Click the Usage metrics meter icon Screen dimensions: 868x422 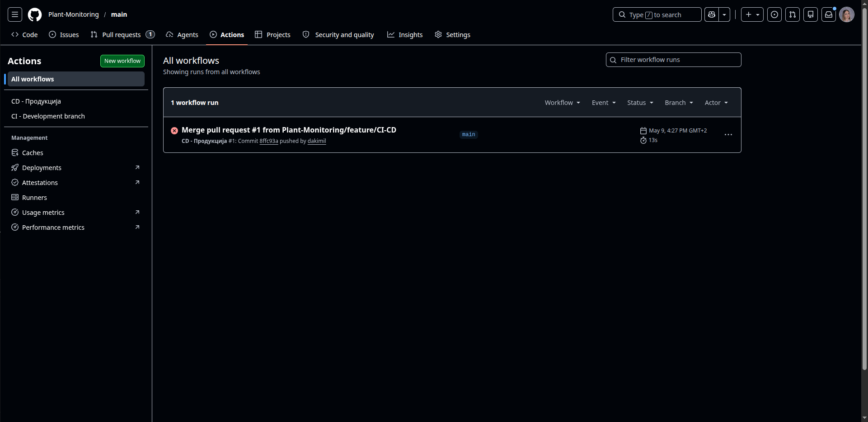(15, 213)
